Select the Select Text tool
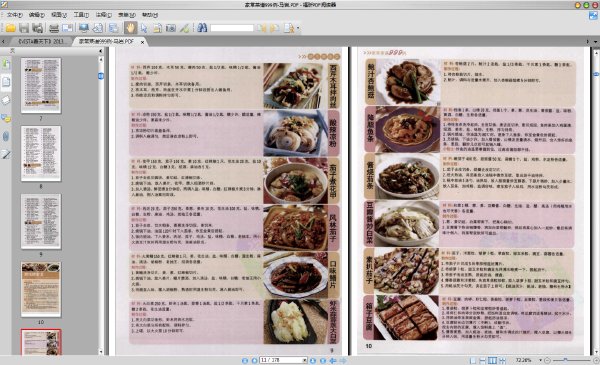 click(x=157, y=28)
